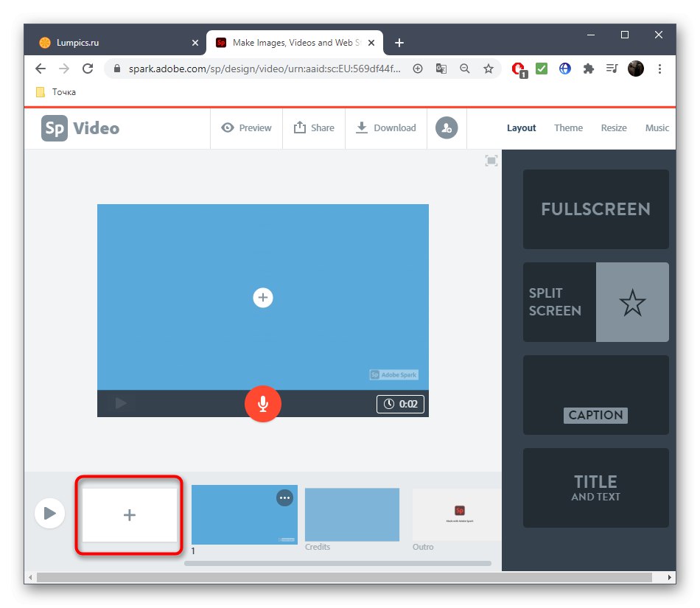This screenshot has height=608, width=700.
Task: Click the Share icon
Action: click(x=299, y=127)
